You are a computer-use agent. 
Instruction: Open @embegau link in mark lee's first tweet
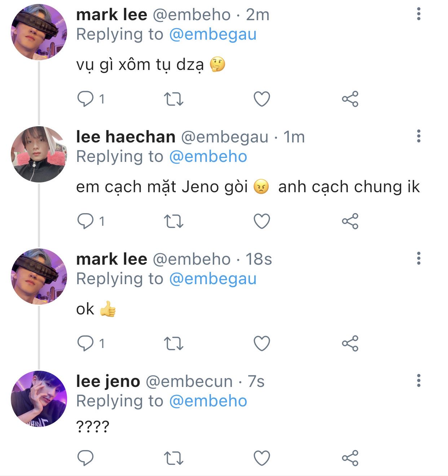(x=212, y=35)
